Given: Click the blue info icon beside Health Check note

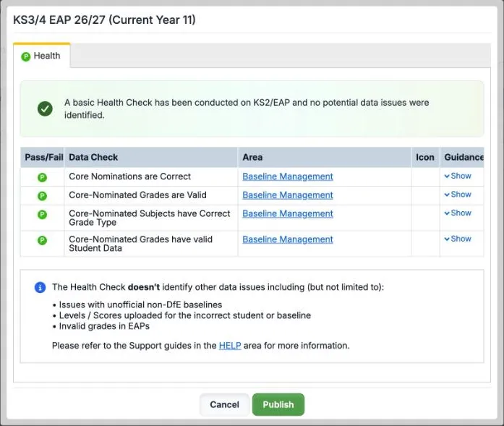Looking at the screenshot, I should [x=40, y=287].
